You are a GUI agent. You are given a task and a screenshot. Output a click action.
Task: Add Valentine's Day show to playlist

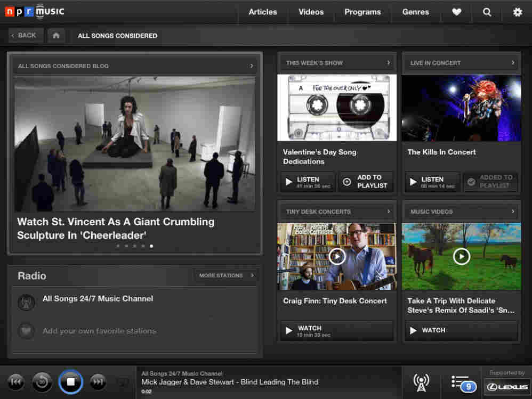click(366, 182)
